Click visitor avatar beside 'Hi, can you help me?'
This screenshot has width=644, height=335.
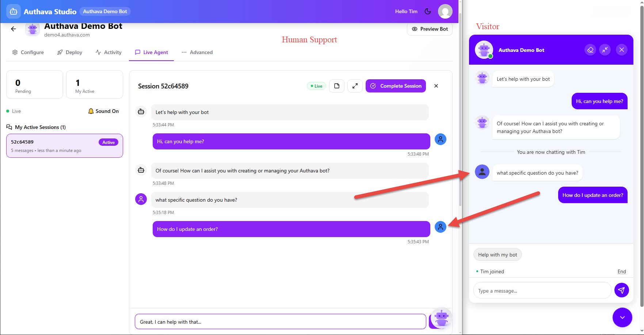click(441, 139)
